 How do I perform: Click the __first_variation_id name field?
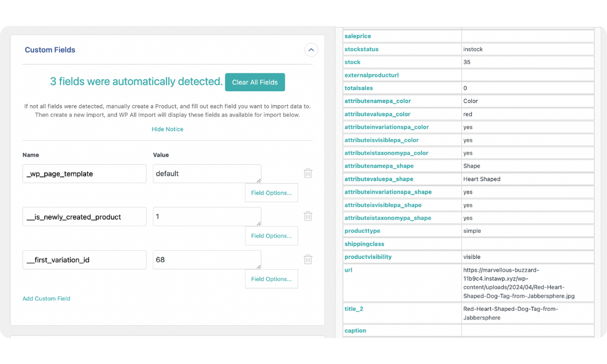pyautogui.click(x=84, y=260)
